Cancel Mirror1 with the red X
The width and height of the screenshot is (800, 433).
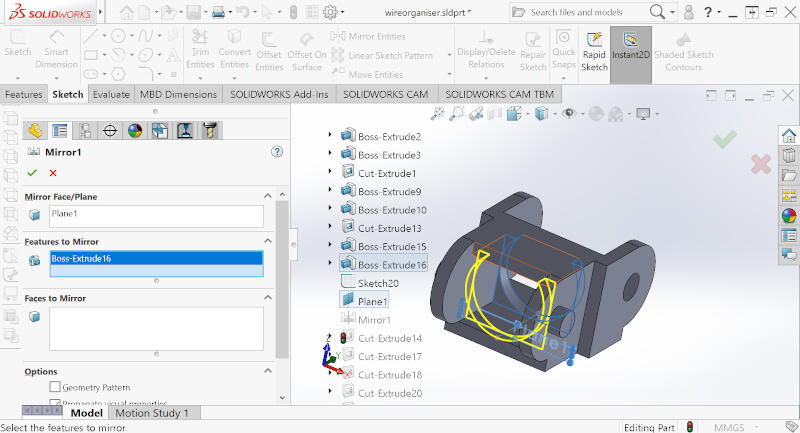(x=53, y=173)
